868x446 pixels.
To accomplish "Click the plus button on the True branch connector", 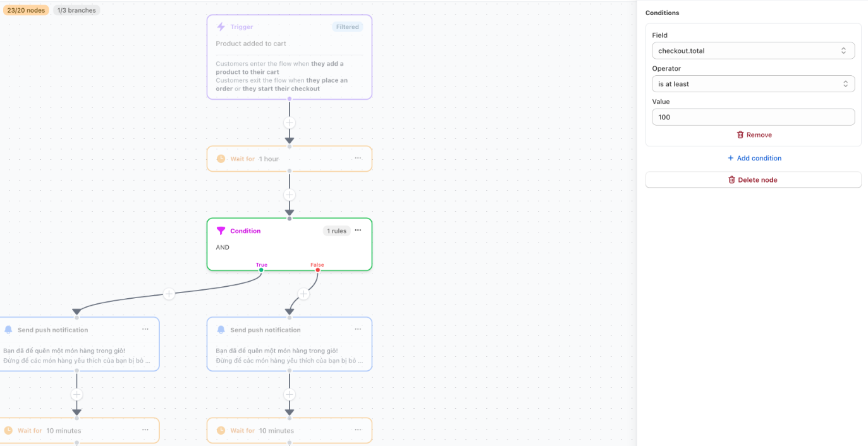I will [x=169, y=294].
